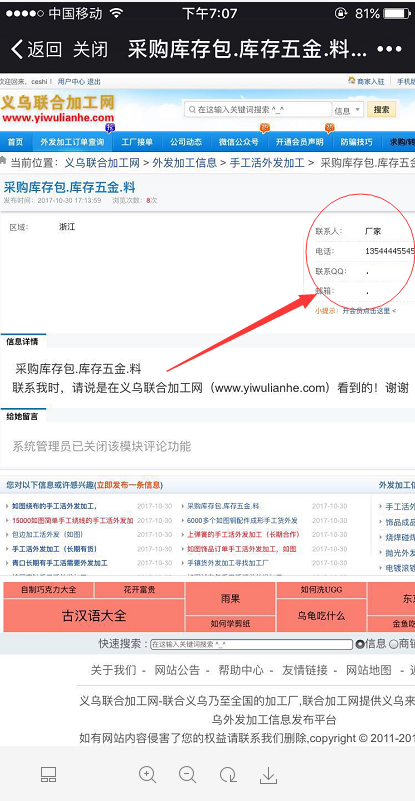Open the thumbnail grid icon in bottom toolbar
This screenshot has width=415, height=801.
(49, 775)
